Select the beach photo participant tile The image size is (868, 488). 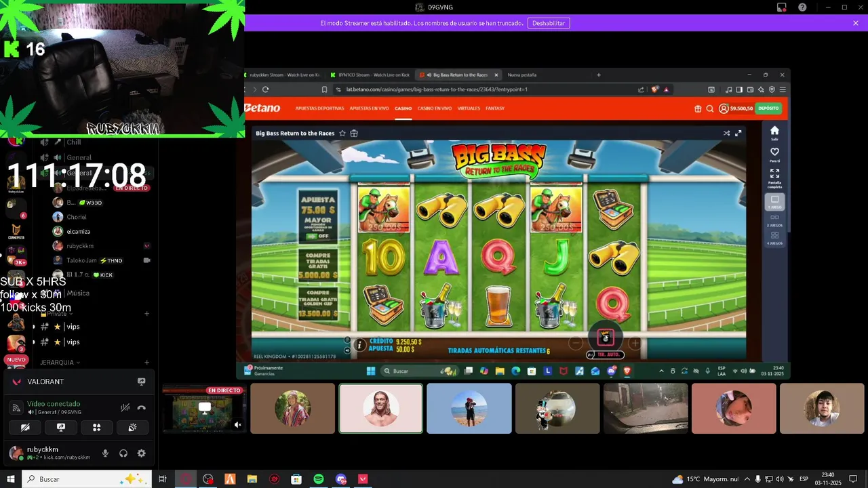(469, 408)
